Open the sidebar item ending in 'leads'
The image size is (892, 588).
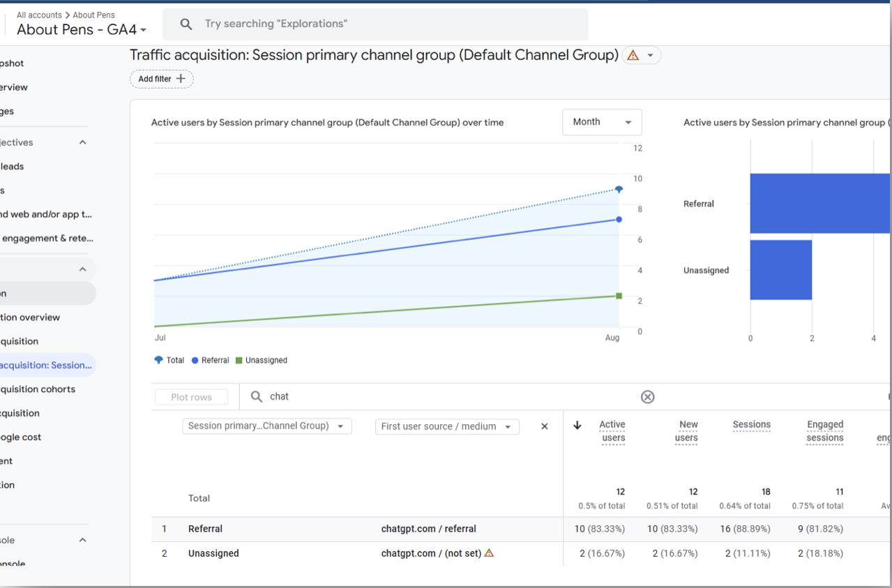[x=12, y=167]
